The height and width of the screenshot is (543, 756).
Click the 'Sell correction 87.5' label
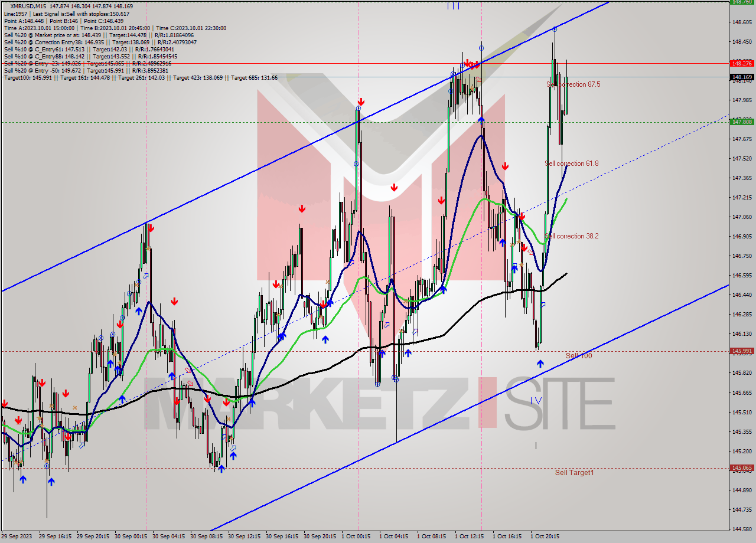573,84
